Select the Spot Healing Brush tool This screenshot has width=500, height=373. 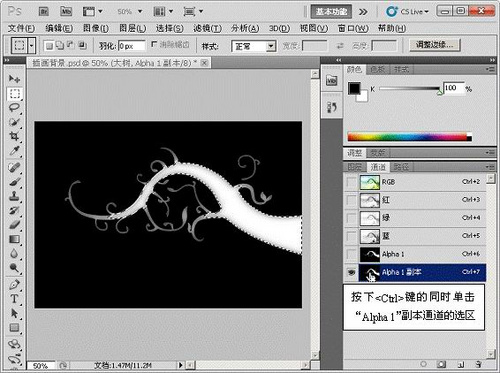(x=14, y=167)
